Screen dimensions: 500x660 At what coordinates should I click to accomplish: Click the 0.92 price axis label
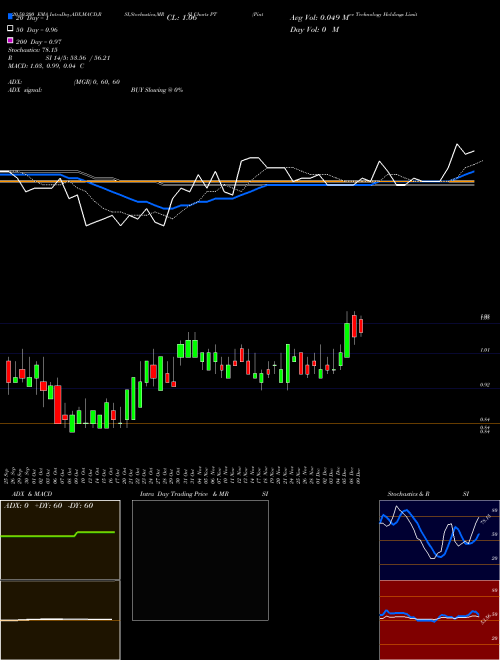(484, 385)
